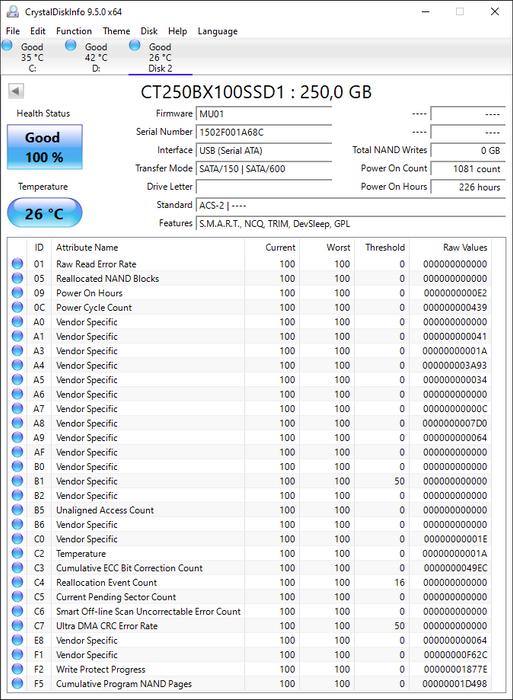Click the Firmware MU01 field
The height and width of the screenshot is (700, 513).
[263, 114]
